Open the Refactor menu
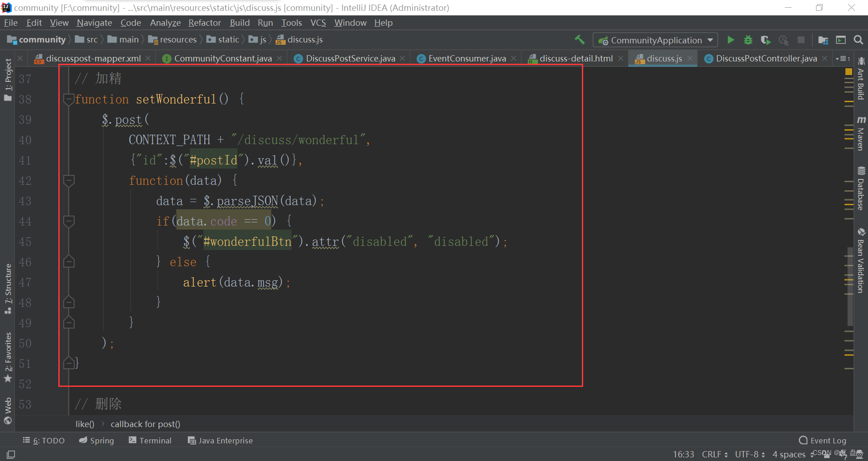Screen dimensions: 868x461 tap(205, 23)
